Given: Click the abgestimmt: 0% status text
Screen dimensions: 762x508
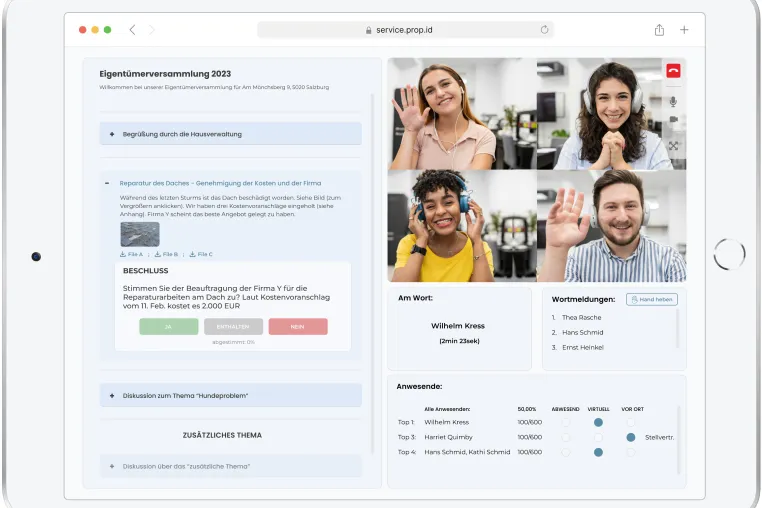Looking at the screenshot, I should (x=233, y=342).
